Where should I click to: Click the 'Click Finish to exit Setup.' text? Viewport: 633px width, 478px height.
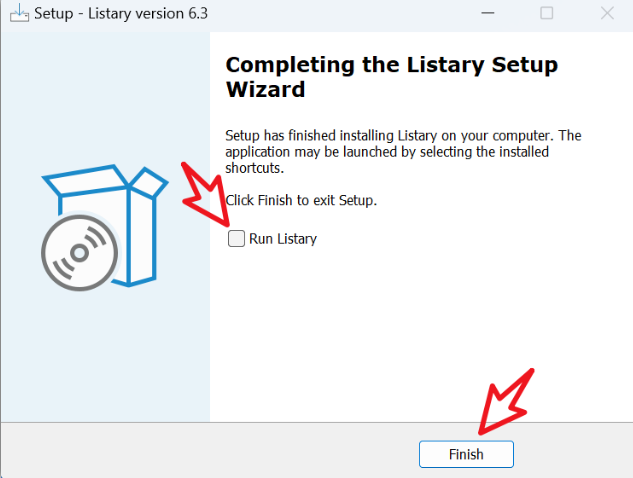301,200
